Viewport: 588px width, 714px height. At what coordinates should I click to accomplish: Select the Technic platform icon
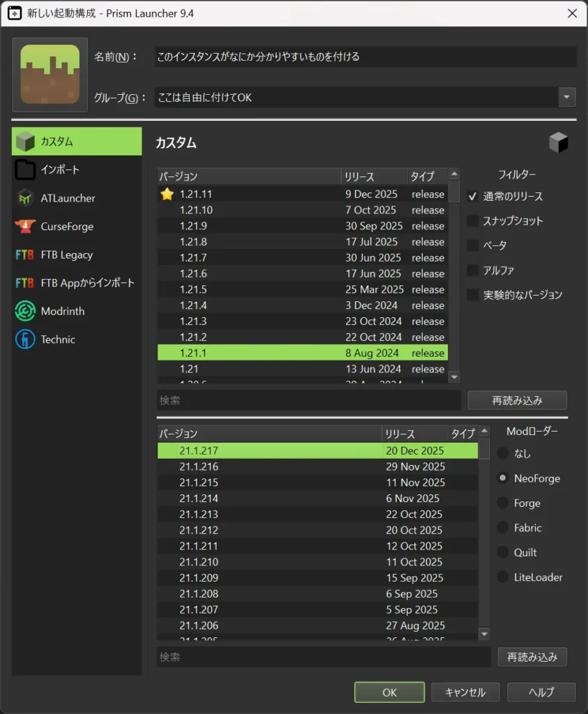click(x=25, y=340)
